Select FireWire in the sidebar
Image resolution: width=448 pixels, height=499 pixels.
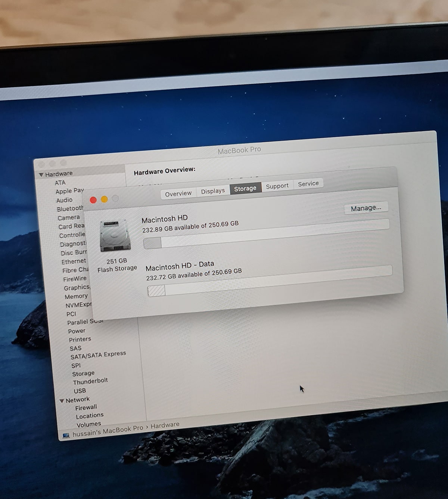coord(75,279)
